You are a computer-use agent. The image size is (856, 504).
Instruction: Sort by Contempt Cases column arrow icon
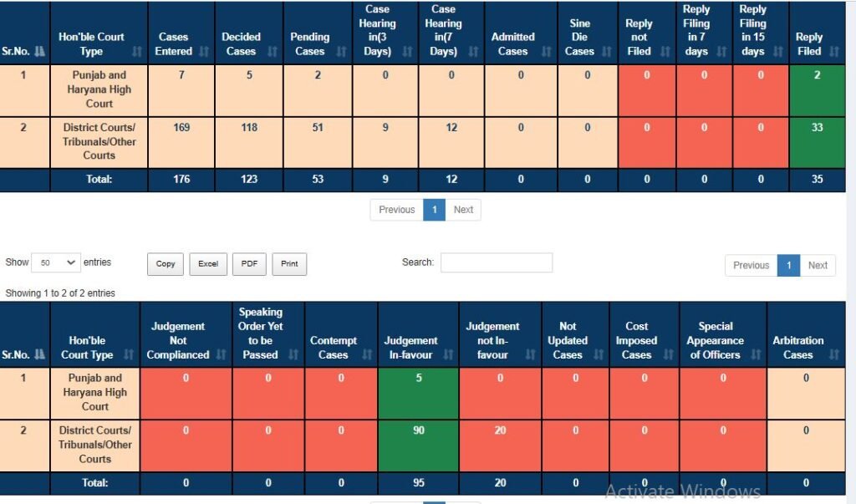pyautogui.click(x=364, y=355)
